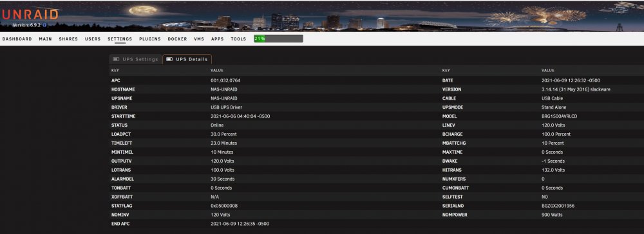This screenshot has height=234, width=644.
Task: Open the Tools menu
Action: point(238,39)
